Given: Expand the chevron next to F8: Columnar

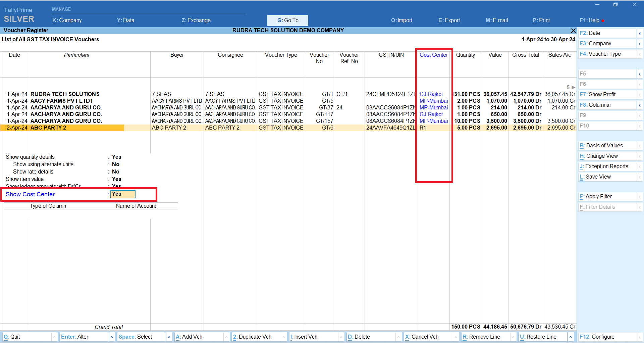Looking at the screenshot, I should coord(640,105).
